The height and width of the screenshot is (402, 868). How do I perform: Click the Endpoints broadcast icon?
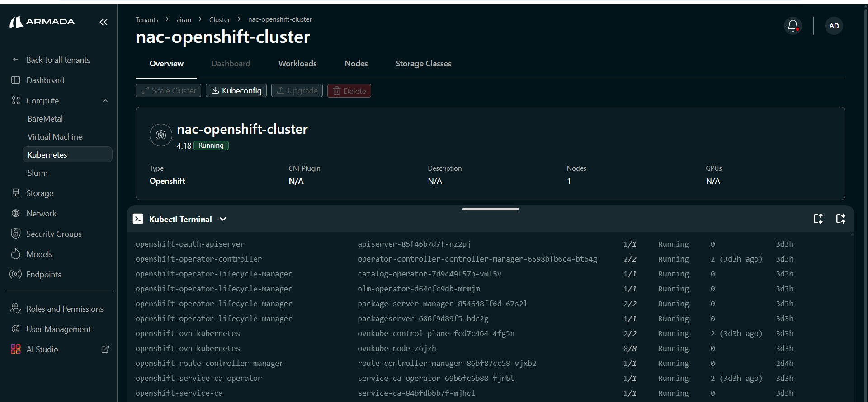pyautogui.click(x=16, y=274)
